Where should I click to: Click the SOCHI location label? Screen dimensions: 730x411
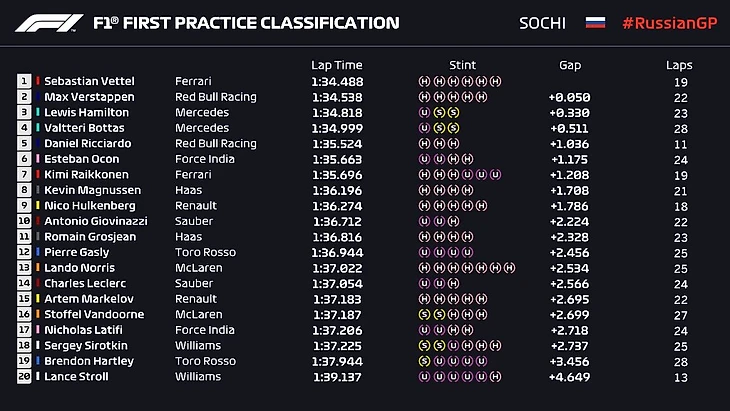pyautogui.click(x=542, y=23)
